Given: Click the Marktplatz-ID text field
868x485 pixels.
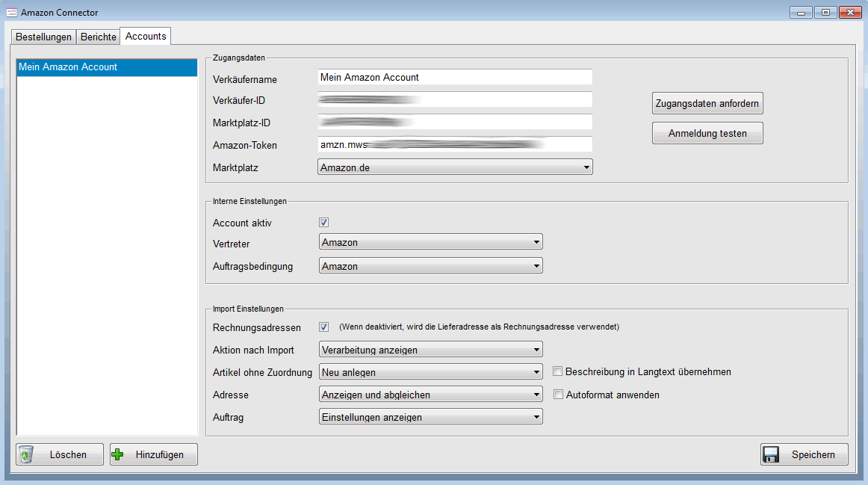Looking at the screenshot, I should tap(455, 122).
